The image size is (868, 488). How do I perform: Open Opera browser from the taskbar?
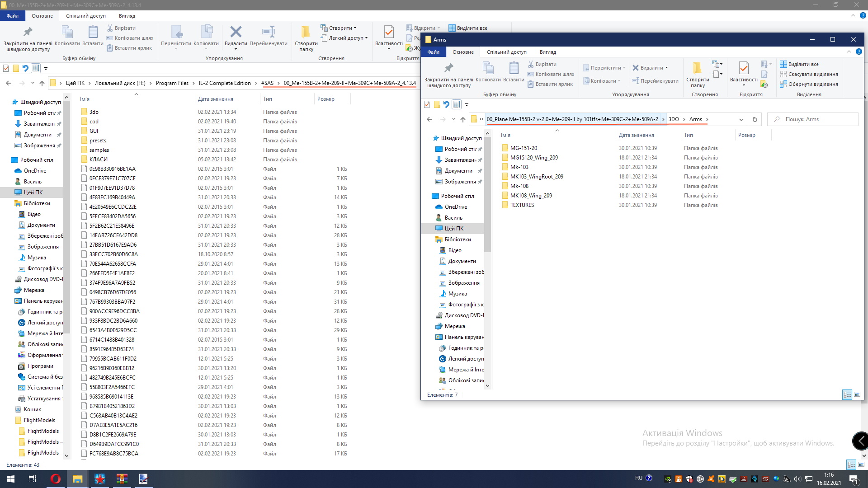pos(55,479)
